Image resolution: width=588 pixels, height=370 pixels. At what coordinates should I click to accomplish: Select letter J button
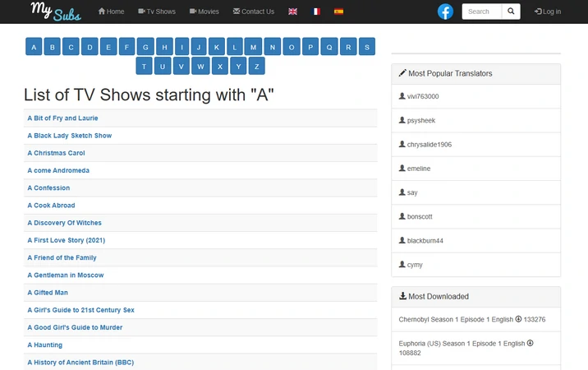pyautogui.click(x=199, y=47)
